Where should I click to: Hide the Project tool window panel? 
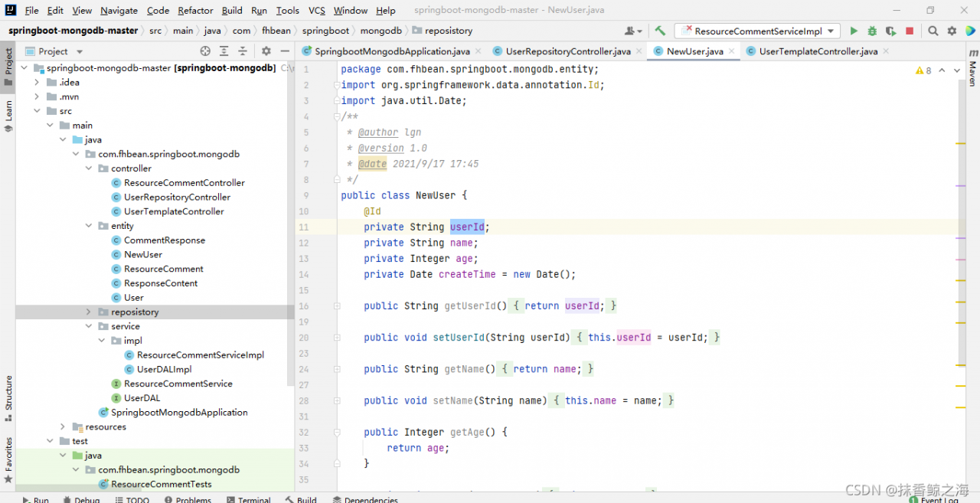pyautogui.click(x=285, y=51)
